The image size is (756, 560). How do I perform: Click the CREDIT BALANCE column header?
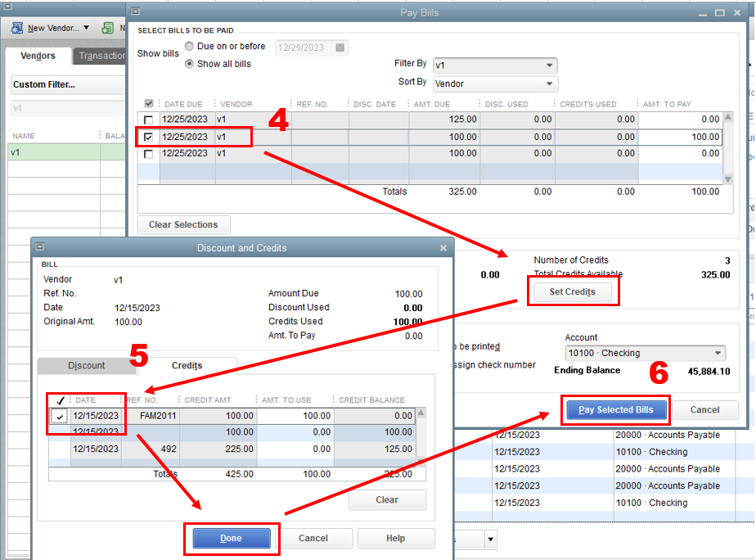coord(371,400)
